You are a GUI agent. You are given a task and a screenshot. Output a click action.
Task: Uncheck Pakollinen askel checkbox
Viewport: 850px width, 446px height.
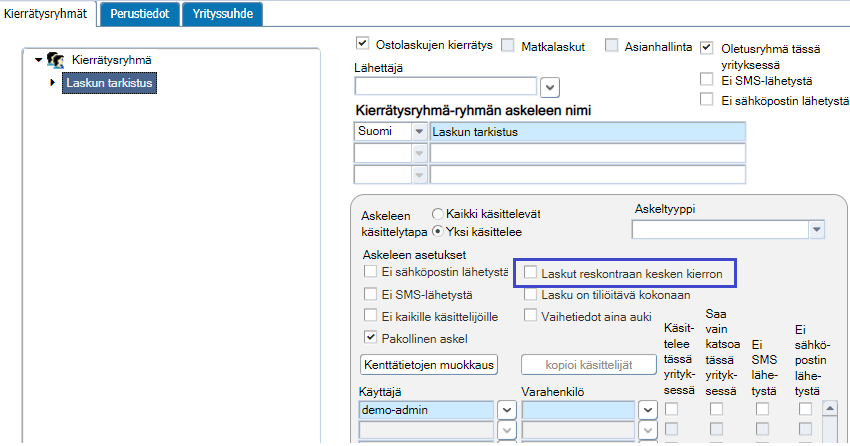370,337
